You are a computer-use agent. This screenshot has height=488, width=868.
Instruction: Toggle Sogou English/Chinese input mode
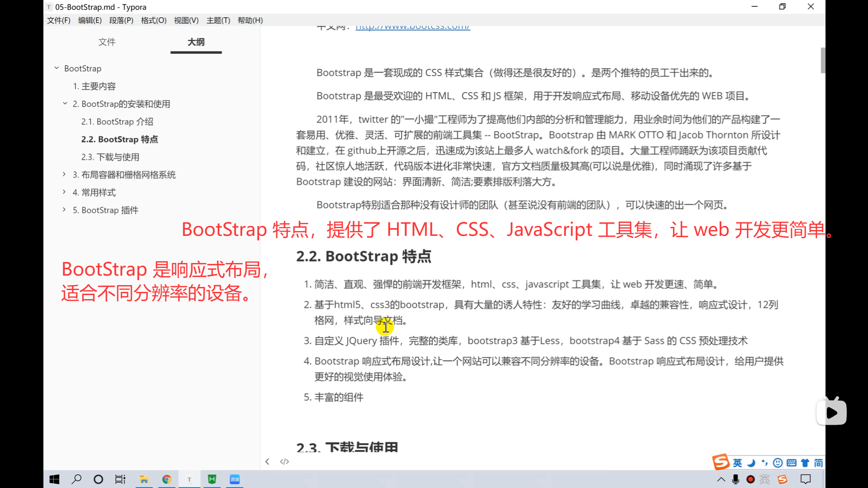pyautogui.click(x=737, y=463)
